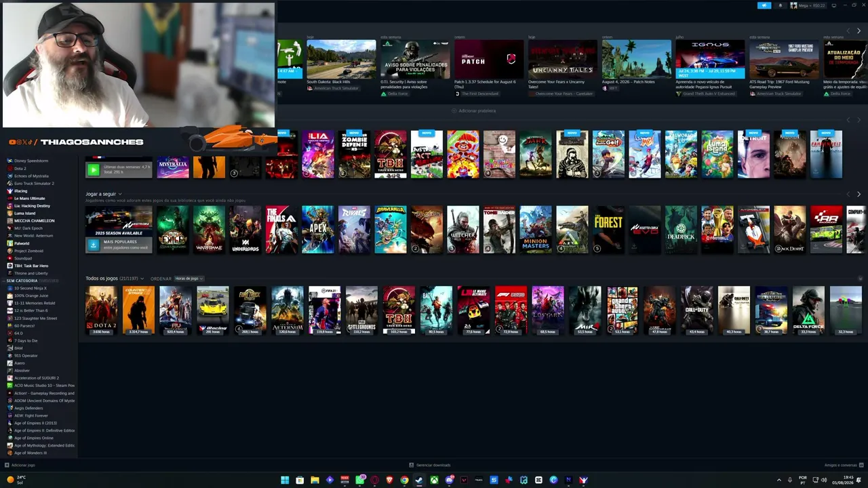The width and height of the screenshot is (868, 488).
Task: Expand the Jogar a seguir shelf dropdown
Action: (x=120, y=195)
